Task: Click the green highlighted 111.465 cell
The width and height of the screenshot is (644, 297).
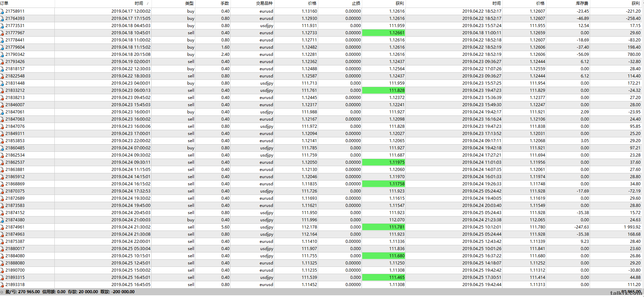Action: tap(384, 277)
